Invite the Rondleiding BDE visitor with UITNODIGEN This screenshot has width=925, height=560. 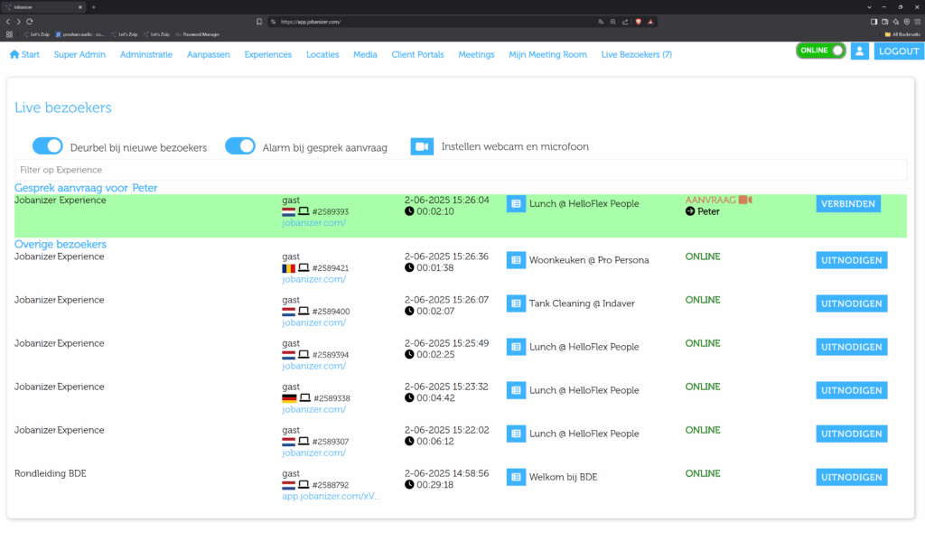[x=851, y=477]
